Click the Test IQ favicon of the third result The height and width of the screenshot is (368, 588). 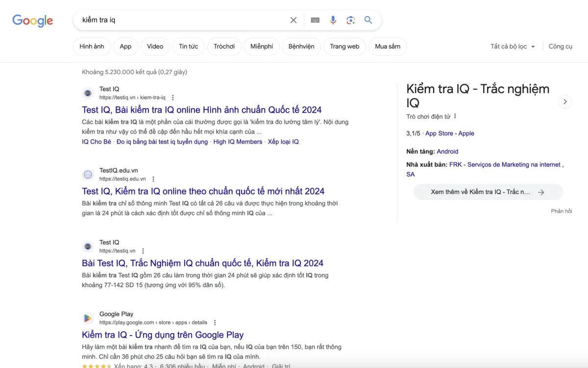[88, 246]
